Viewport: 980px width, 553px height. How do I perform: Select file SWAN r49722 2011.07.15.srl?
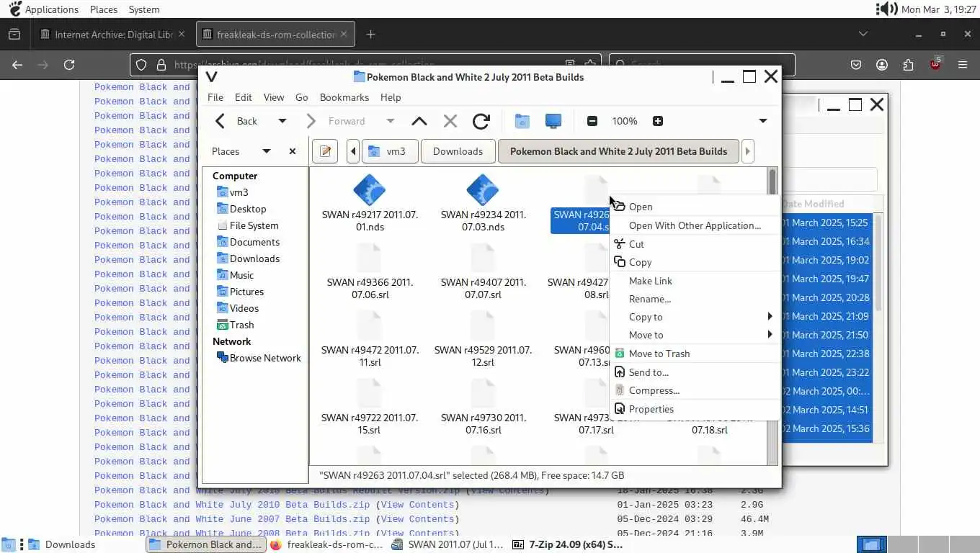coord(370,408)
